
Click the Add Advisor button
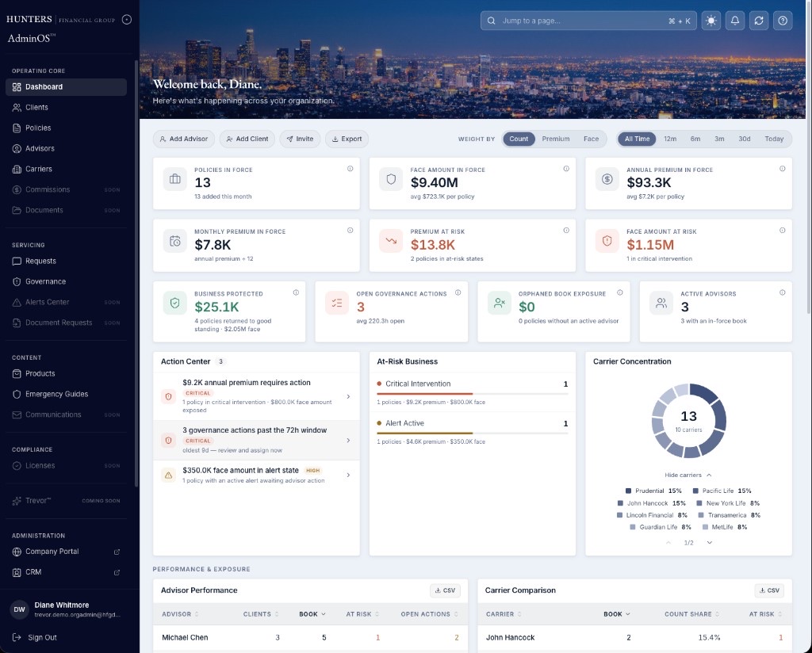pyautogui.click(x=184, y=139)
